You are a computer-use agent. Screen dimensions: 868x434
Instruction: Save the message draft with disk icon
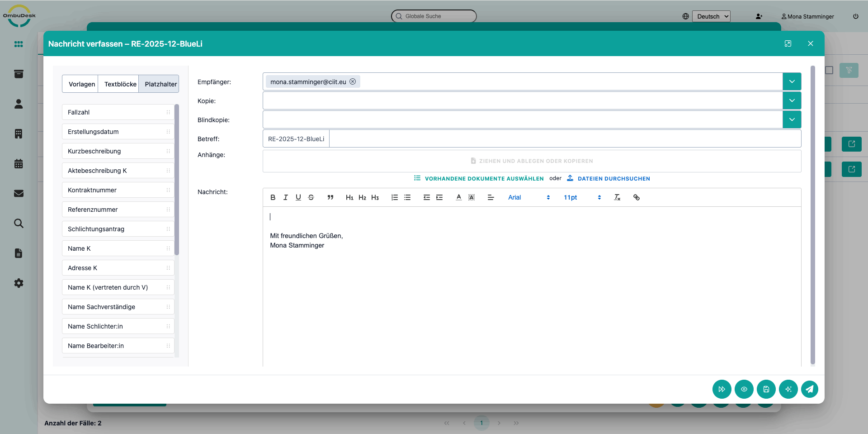pos(766,389)
